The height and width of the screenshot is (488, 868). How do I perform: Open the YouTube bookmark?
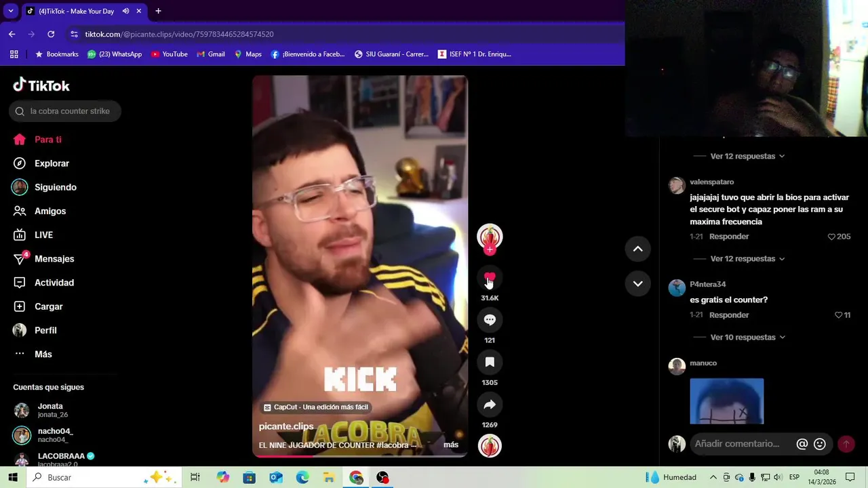coord(170,54)
